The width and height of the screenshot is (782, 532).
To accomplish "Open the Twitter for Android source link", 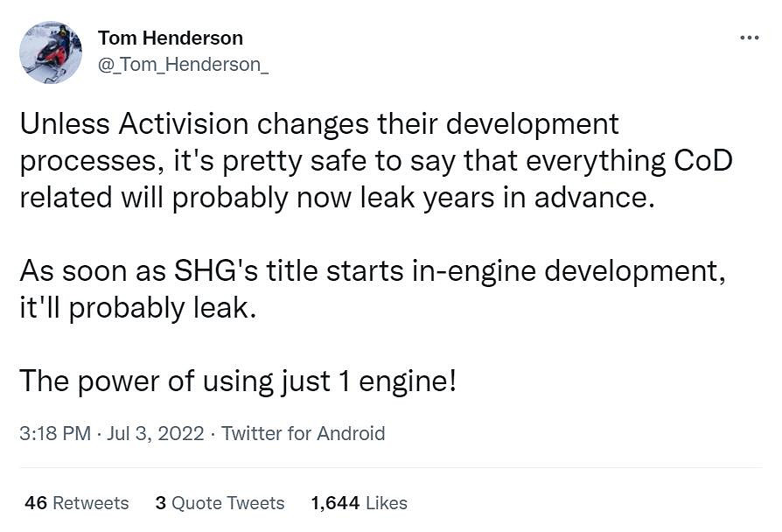I will point(303,433).
